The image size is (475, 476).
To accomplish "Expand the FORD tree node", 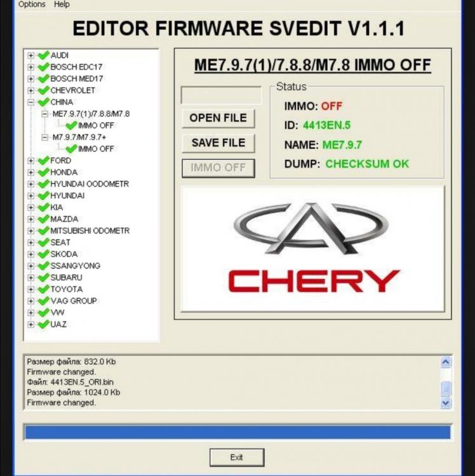I will click(x=30, y=161).
